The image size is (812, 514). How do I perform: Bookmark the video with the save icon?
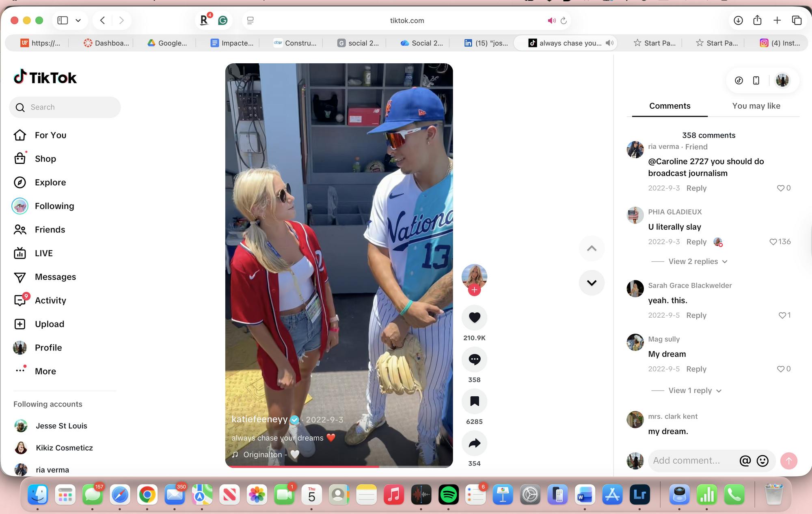(474, 401)
